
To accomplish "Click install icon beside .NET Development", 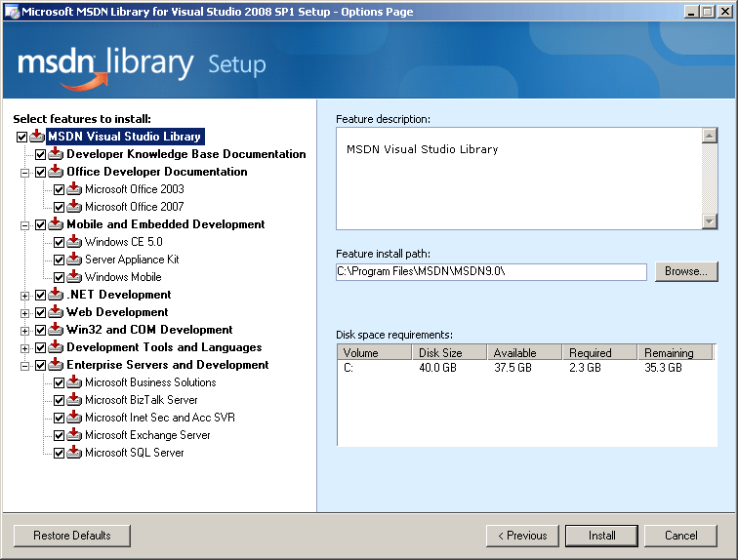I will pyautogui.click(x=56, y=295).
